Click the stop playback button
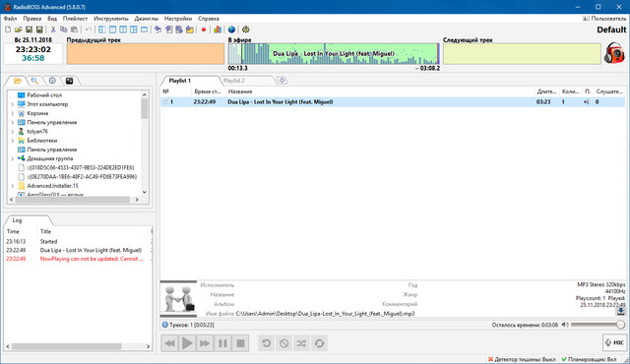 pos(240,343)
